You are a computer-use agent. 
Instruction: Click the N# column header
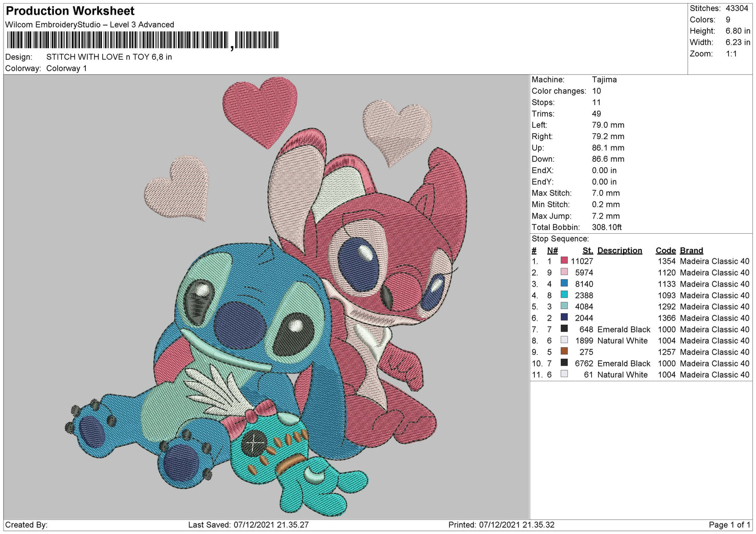[x=552, y=251]
